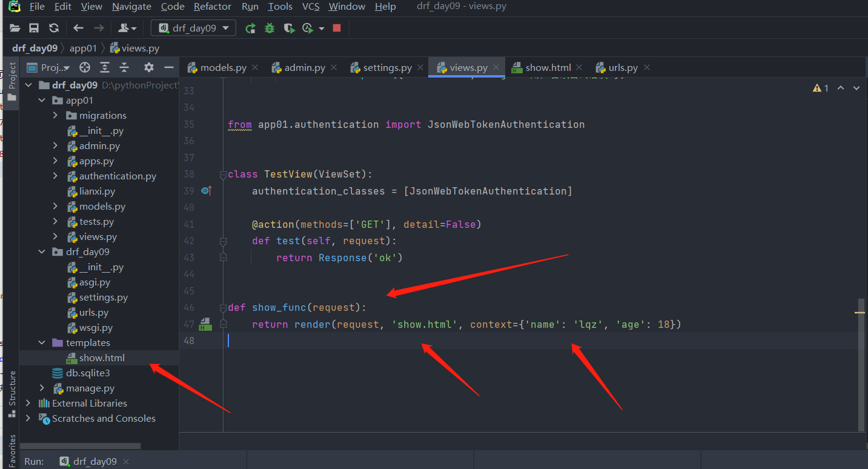868x469 pixels.
Task: Click the Project panel horizontal scrollbar
Action: click(x=81, y=446)
